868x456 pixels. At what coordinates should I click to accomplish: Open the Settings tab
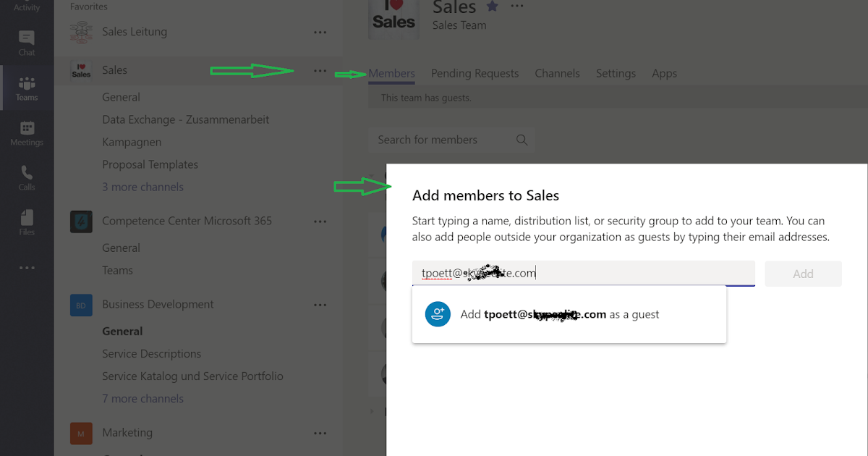[616, 73]
